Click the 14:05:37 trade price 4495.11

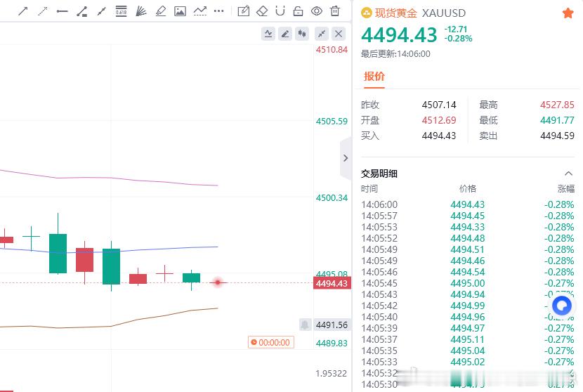467,339
